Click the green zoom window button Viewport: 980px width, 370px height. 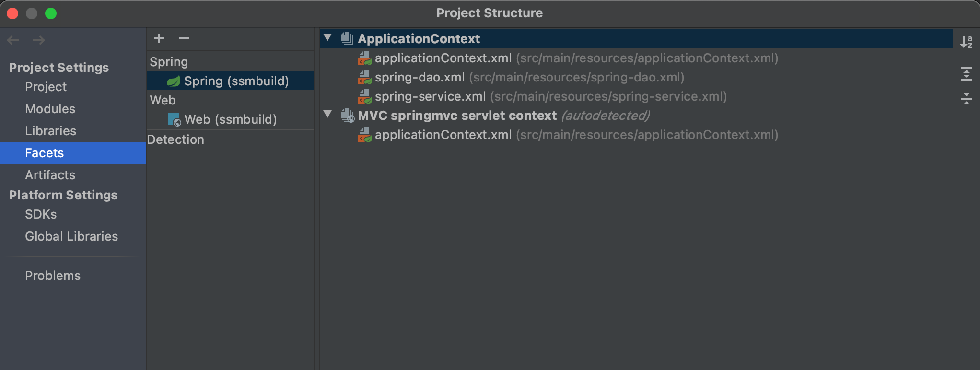(x=51, y=13)
